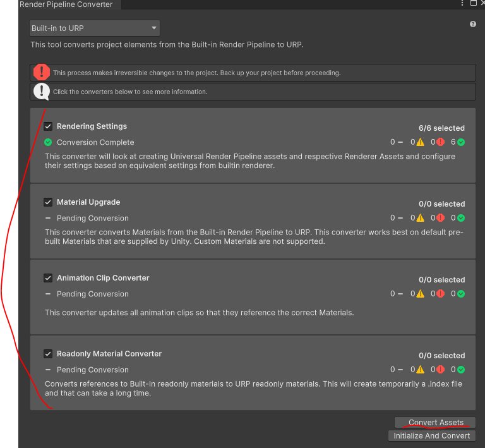Expand the Readonly Material Converter title

(109, 354)
